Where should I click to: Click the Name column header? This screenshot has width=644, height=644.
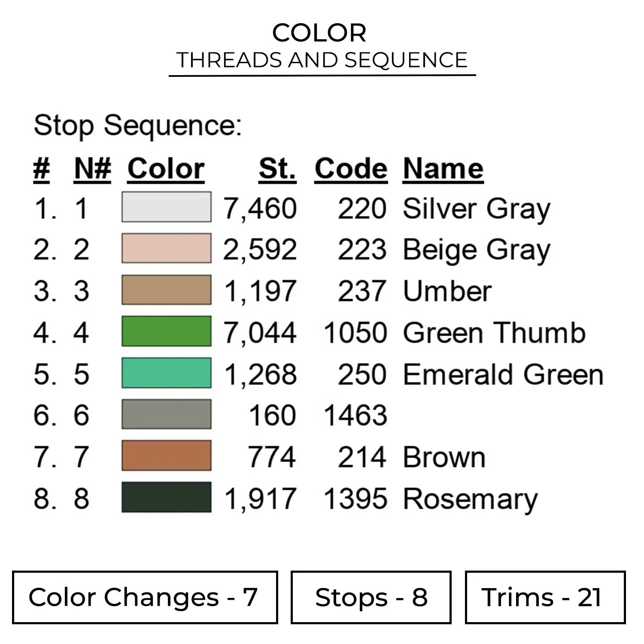coord(443,169)
